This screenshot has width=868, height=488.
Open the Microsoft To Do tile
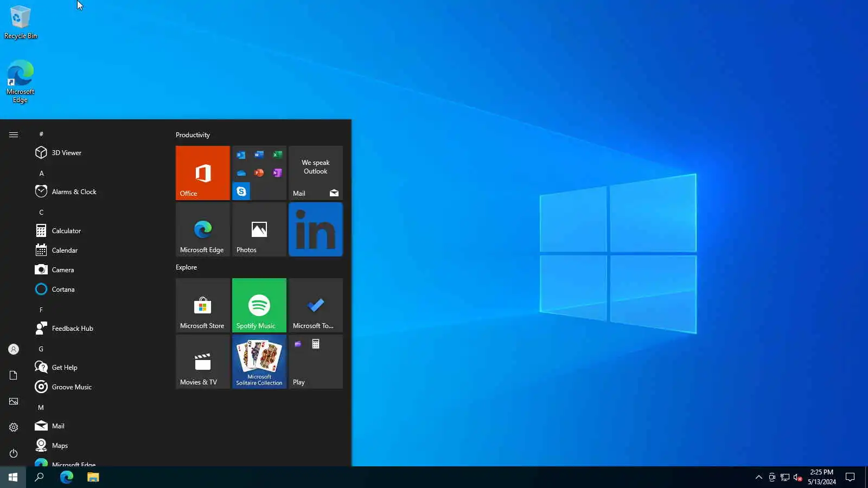[x=316, y=305]
